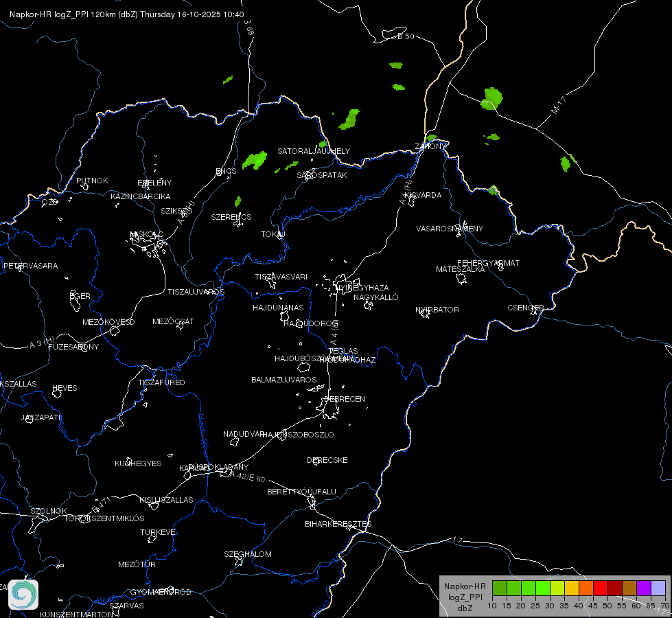Viewport: 672px width, 618px height.
Task: Click the KISÚJSZÁLLÁS label
Action: coord(166,500)
